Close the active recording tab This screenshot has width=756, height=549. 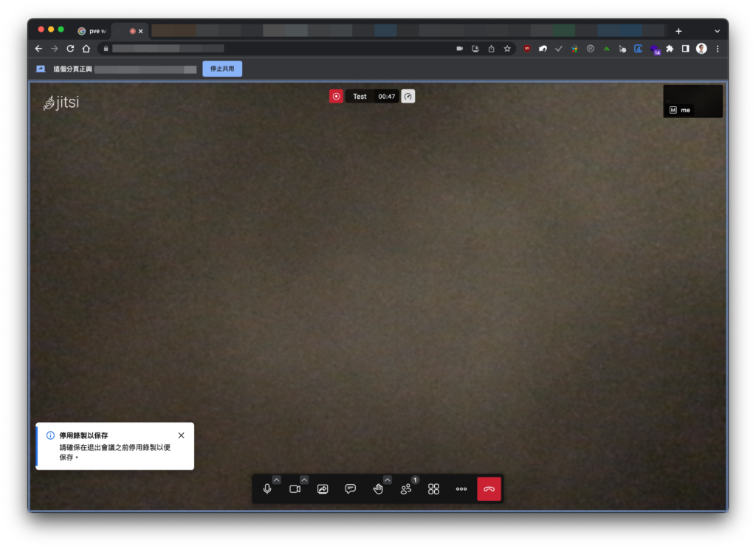click(x=141, y=31)
